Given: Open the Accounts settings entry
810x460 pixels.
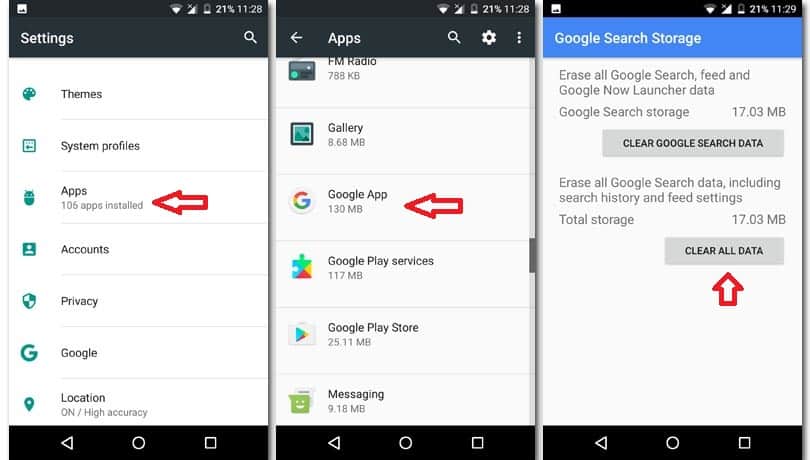Looking at the screenshot, I should (138, 249).
